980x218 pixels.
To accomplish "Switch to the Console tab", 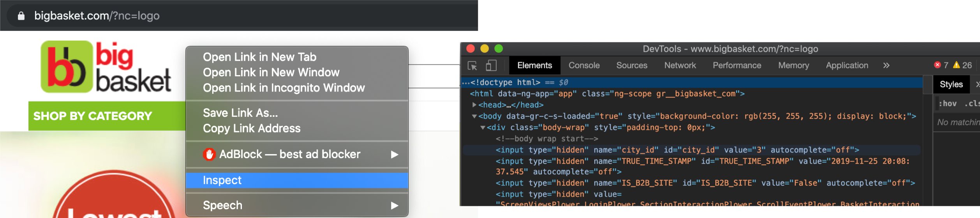I will [x=584, y=65].
